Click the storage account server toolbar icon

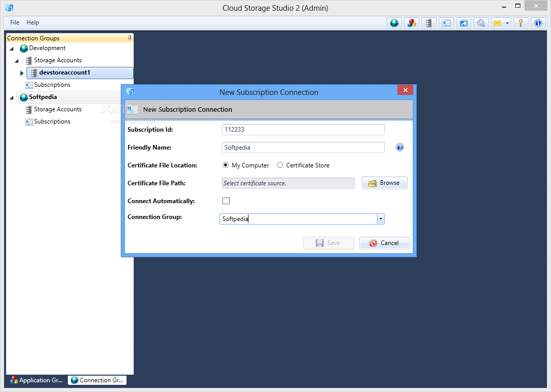coord(429,23)
